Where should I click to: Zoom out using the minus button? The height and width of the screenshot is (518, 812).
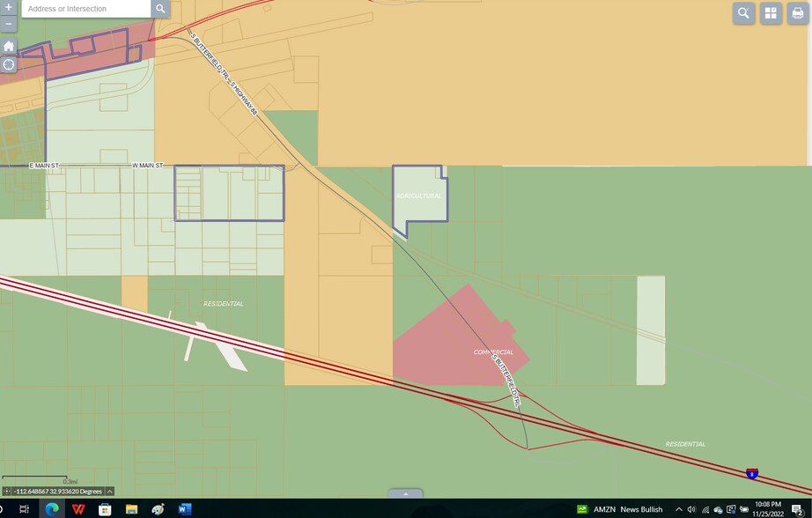[x=8, y=25]
